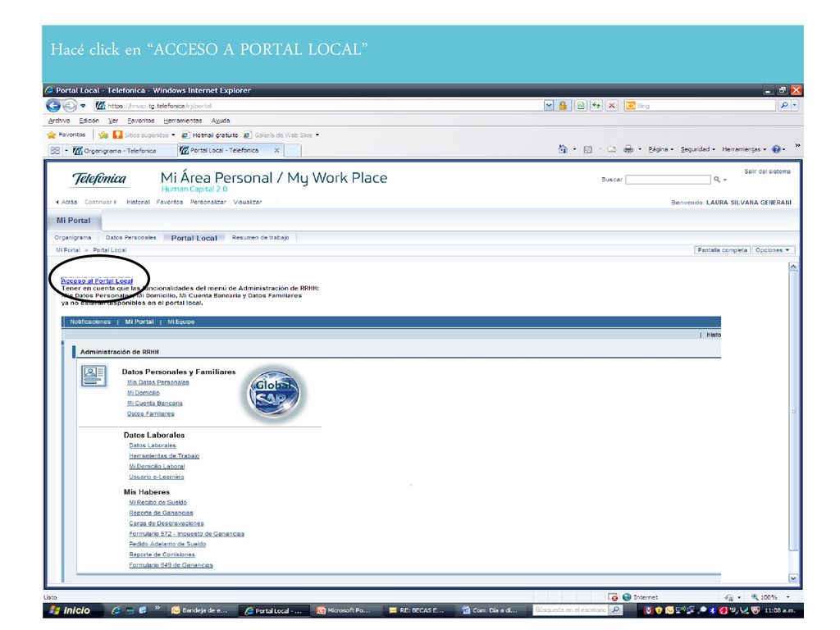
Task: Click the browser Forward arrow button
Action: [x=70, y=106]
